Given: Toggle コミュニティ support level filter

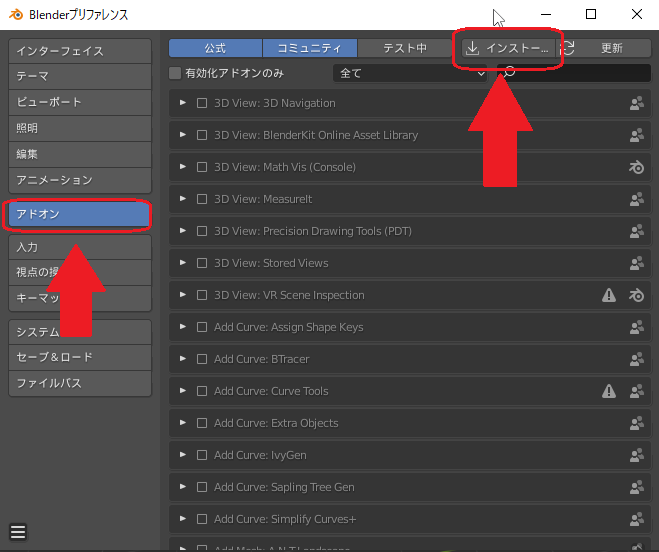Looking at the screenshot, I should [x=310, y=48].
